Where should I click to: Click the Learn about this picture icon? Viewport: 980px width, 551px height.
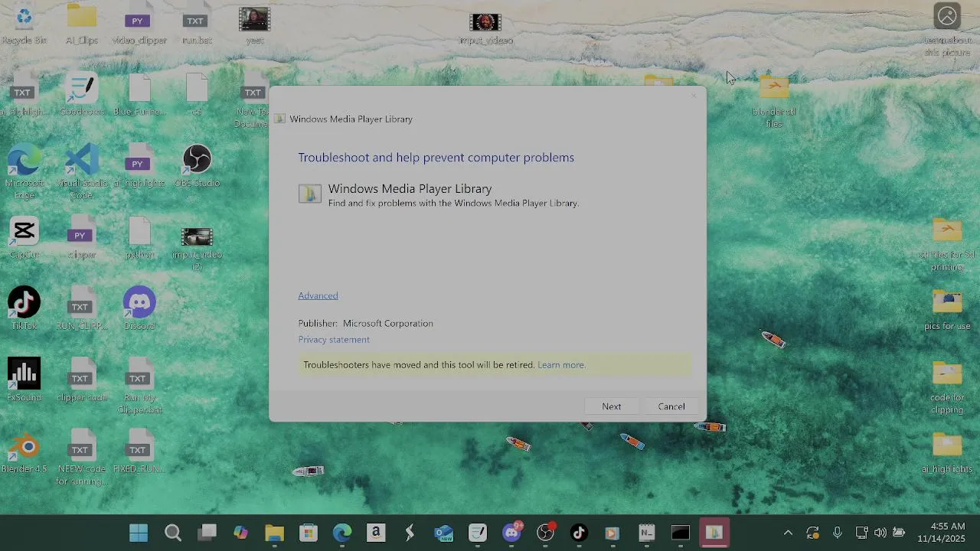tap(947, 31)
